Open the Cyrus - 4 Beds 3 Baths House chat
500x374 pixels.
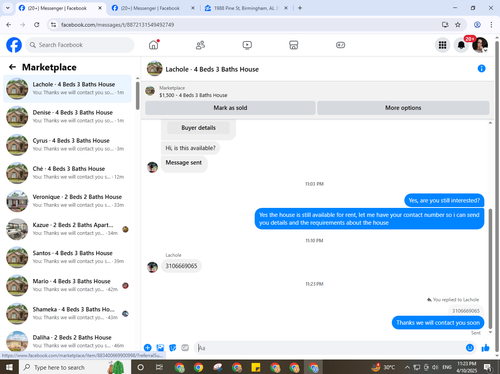tap(67, 145)
